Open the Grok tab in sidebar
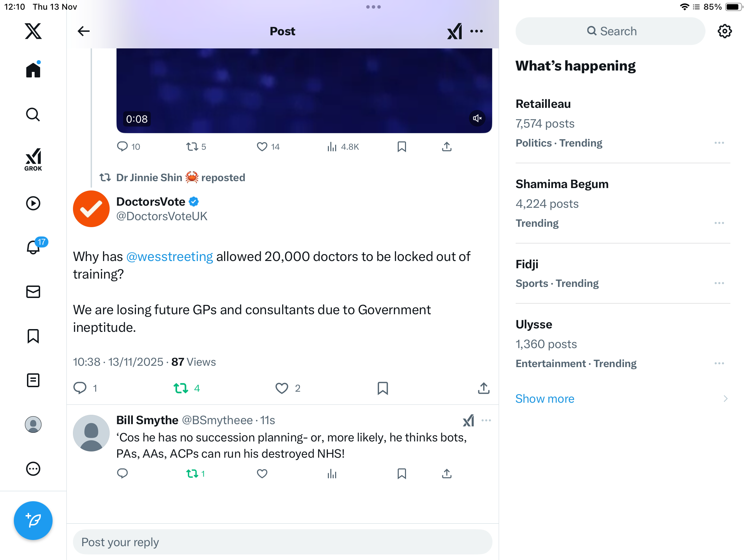 pos(33,159)
